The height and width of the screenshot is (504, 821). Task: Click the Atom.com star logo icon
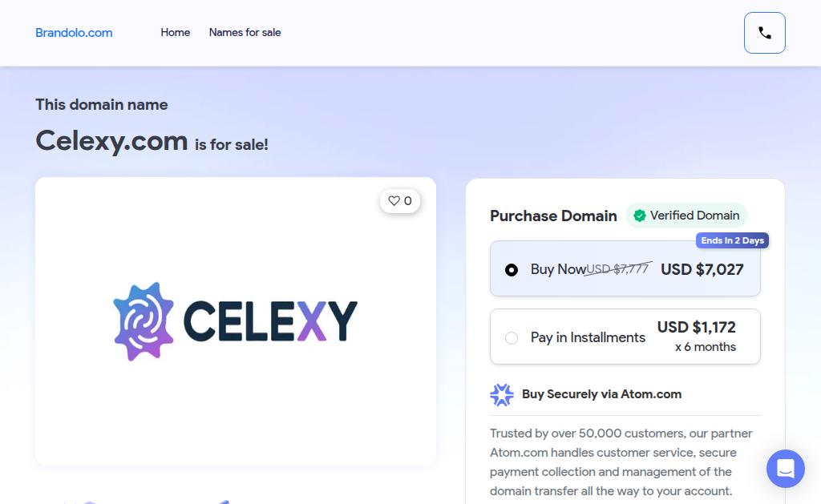[502, 394]
